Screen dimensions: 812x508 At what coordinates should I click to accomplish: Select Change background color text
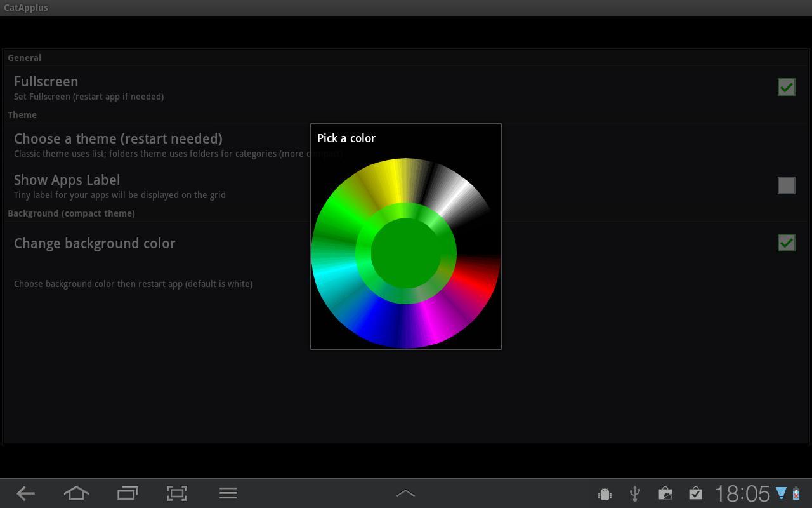95,244
